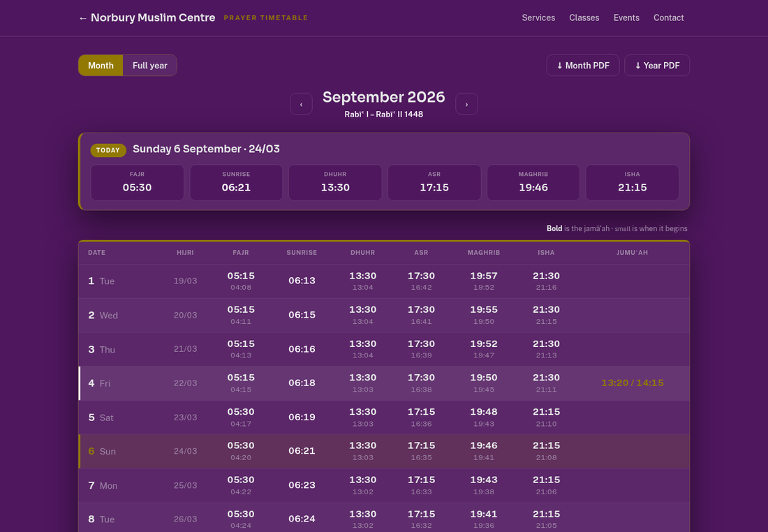Click Sunrise 06:15 on 2 Wed

[302, 315]
